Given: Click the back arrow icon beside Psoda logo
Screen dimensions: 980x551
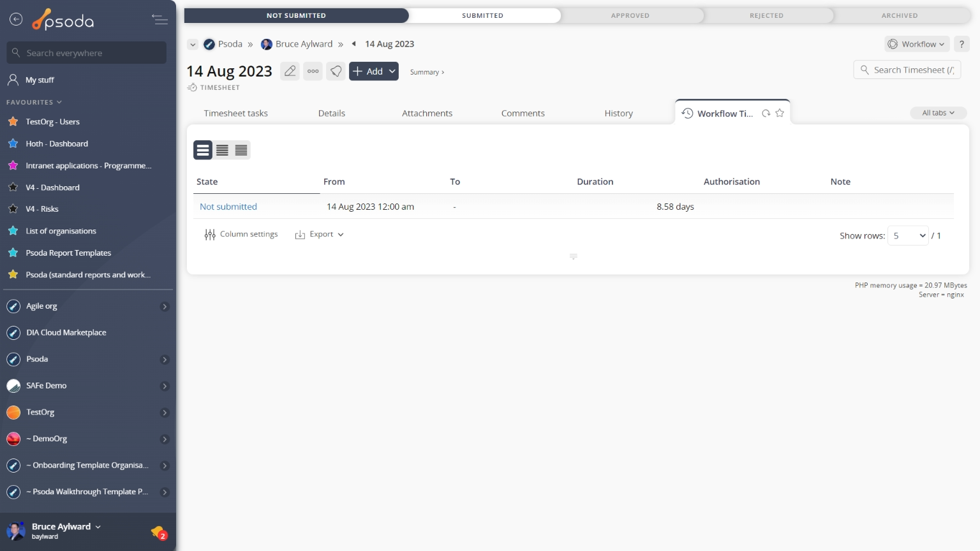Looking at the screenshot, I should pos(16,20).
